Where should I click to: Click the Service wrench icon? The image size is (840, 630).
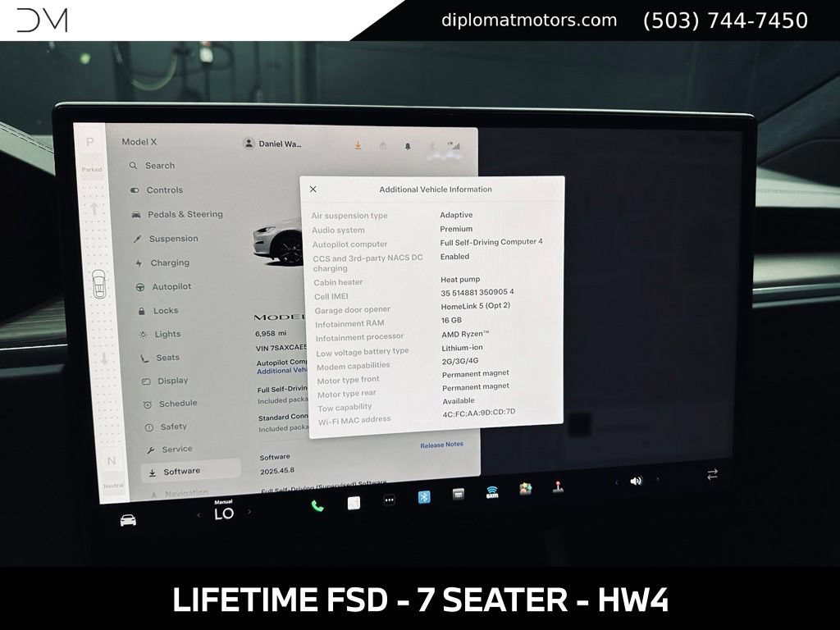click(151, 450)
